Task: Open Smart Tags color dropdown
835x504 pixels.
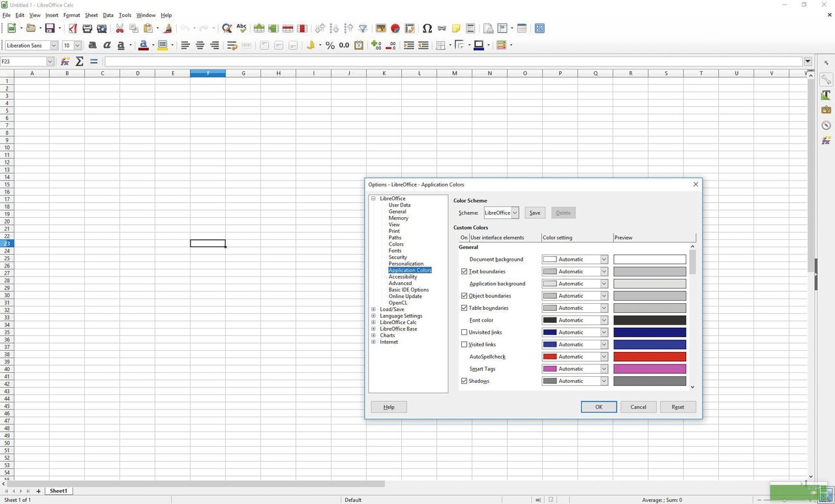Action: [575, 369]
